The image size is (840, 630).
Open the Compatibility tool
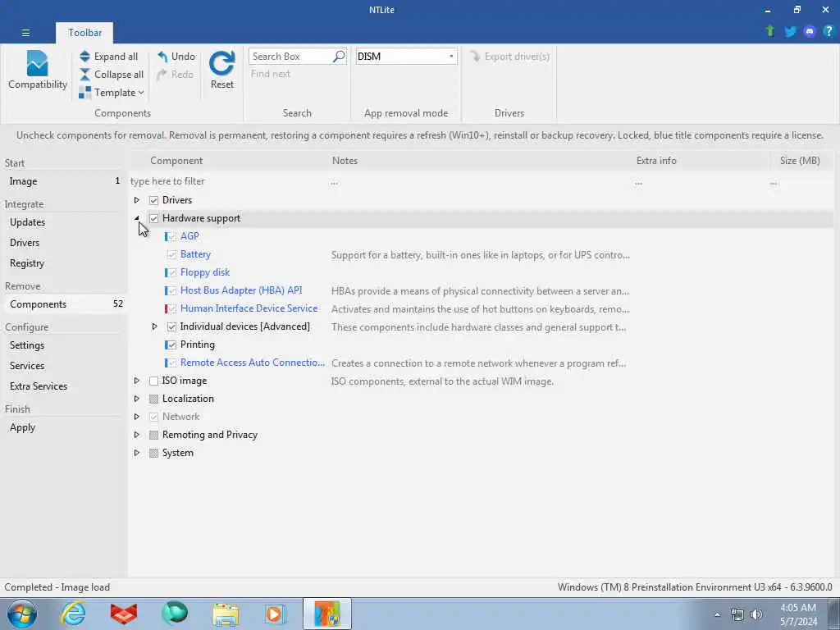(38, 71)
